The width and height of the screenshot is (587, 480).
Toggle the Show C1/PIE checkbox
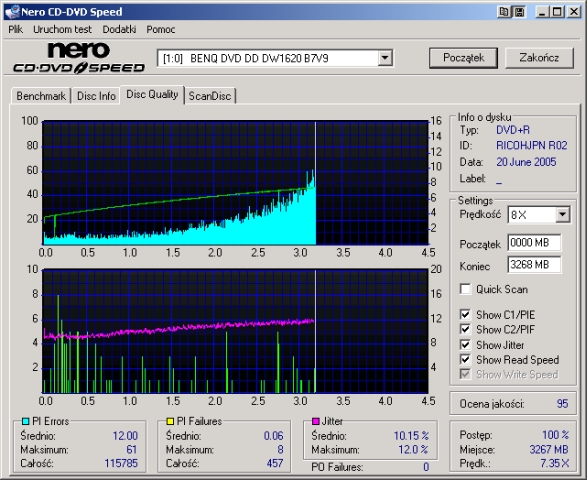point(465,315)
